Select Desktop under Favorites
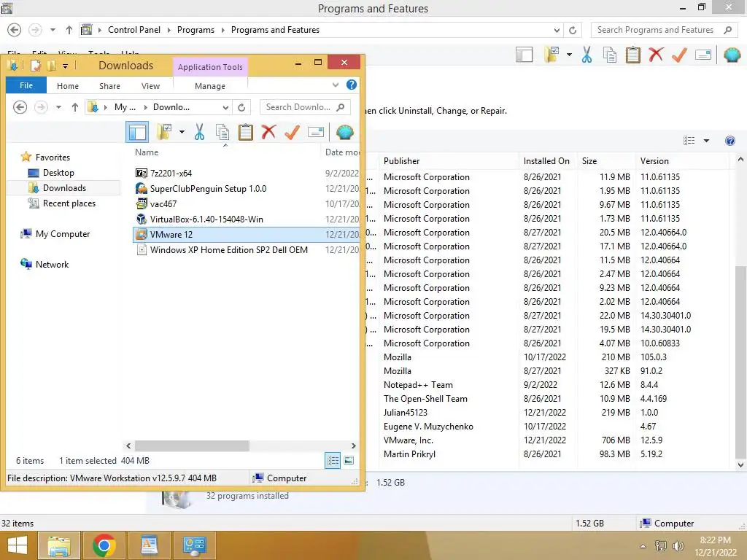747x560 pixels. click(58, 173)
